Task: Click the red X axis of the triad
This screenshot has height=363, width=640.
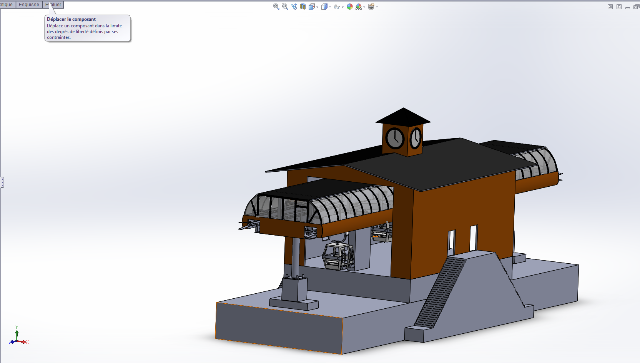Action: pyautogui.click(x=24, y=342)
